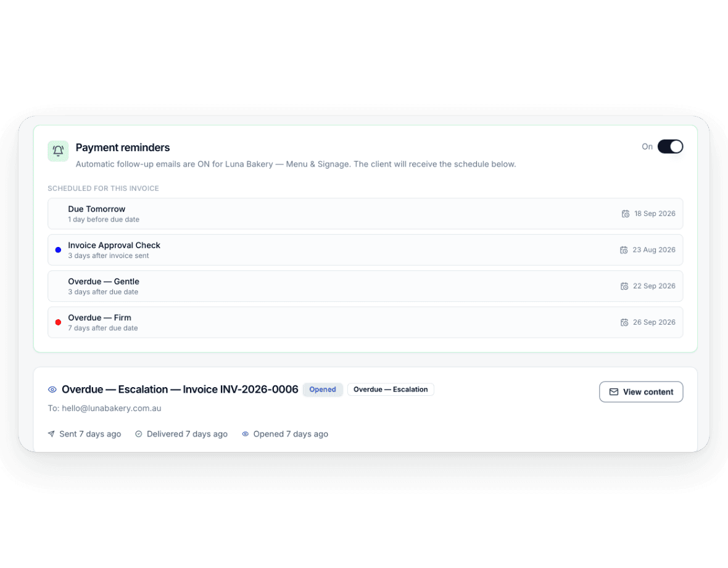Click '3 days after due date' subtitle
Viewport: 728px width, 568px height.
103,292
